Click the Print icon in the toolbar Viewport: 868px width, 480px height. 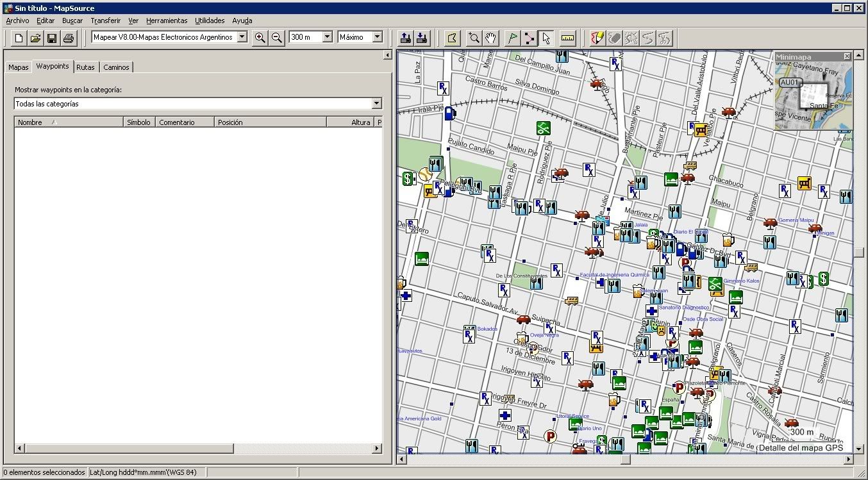pyautogui.click(x=69, y=38)
